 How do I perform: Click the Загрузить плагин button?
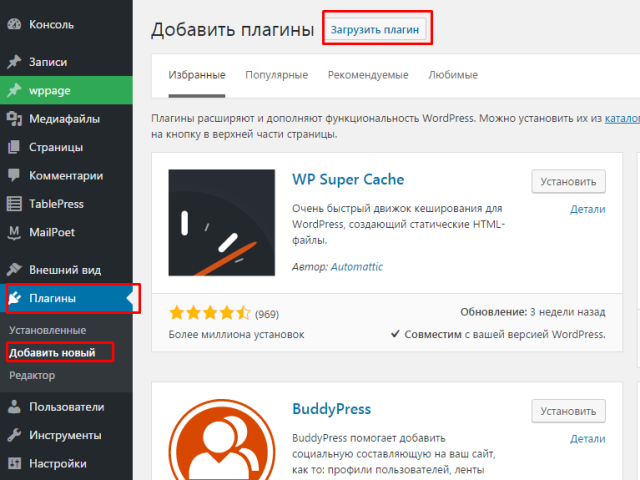(x=375, y=29)
